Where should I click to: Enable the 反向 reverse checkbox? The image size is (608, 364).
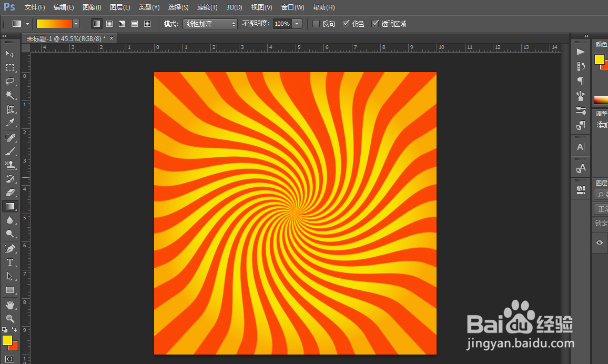point(316,24)
